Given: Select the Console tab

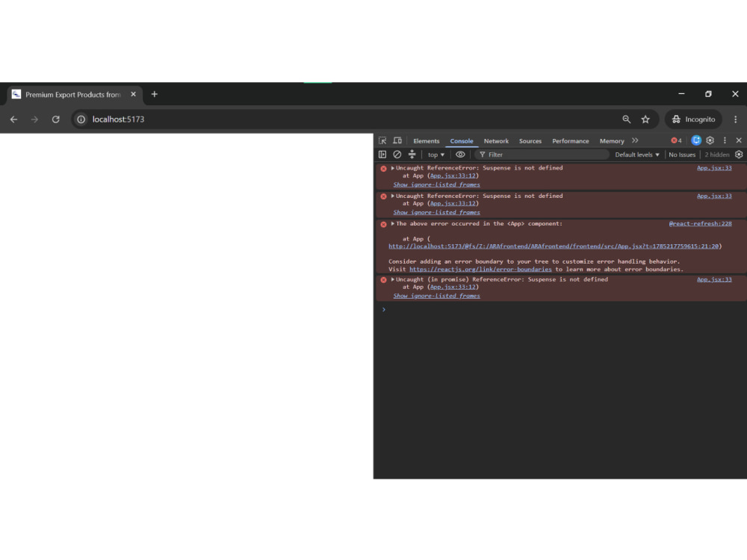Looking at the screenshot, I should pos(462,141).
